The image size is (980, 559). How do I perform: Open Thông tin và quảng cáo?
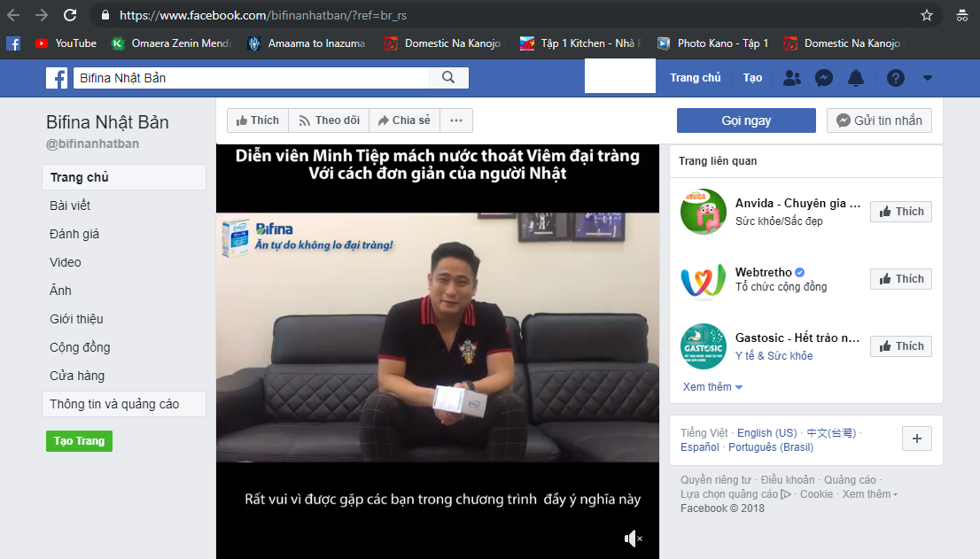(124, 404)
